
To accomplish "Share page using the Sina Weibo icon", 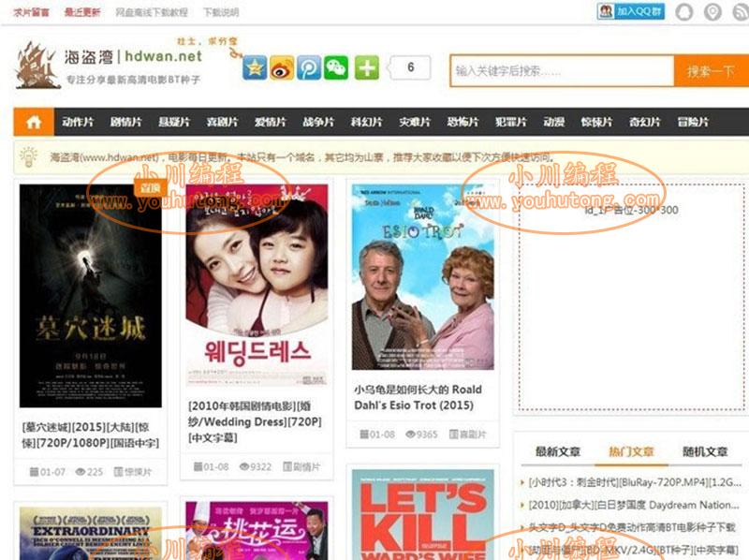I will [282, 67].
